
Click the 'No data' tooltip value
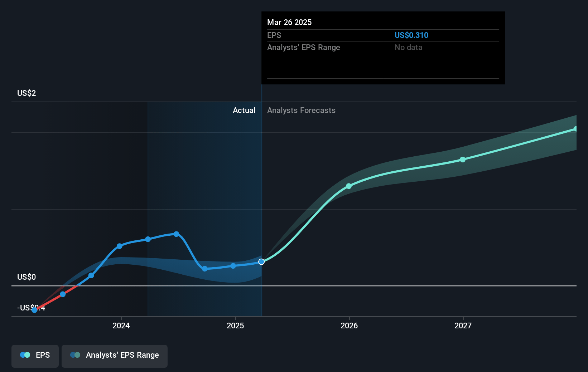click(x=409, y=47)
